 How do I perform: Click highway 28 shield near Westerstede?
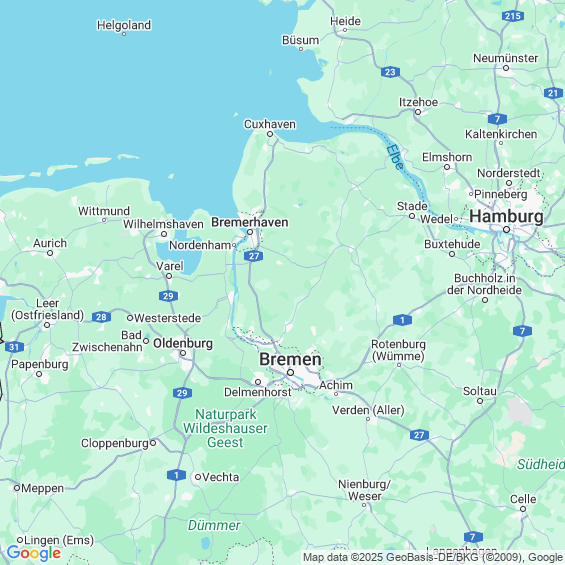click(x=101, y=317)
